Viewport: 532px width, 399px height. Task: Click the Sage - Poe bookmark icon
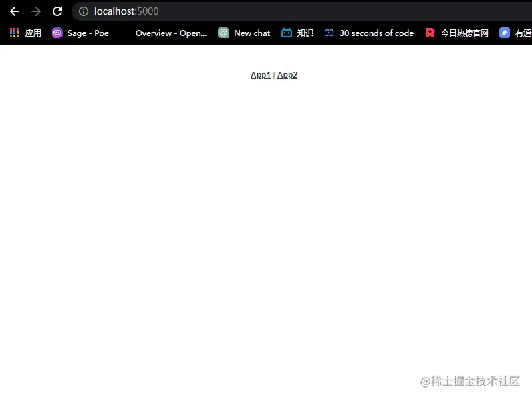click(57, 33)
